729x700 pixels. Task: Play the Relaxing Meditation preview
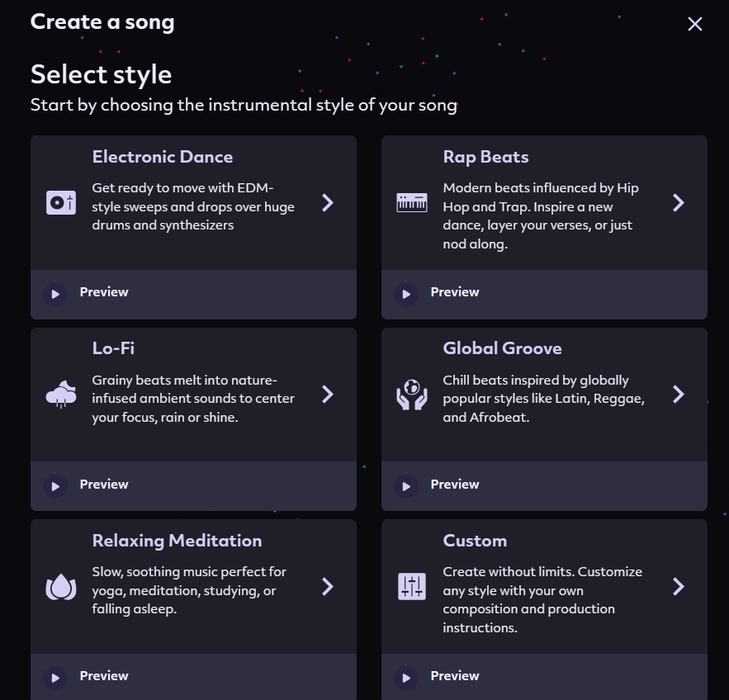pyautogui.click(x=55, y=677)
